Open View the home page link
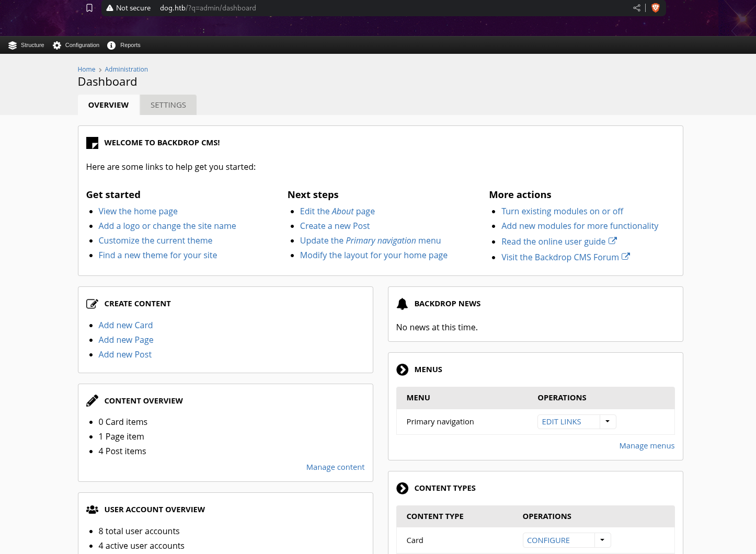The image size is (756, 554). (x=138, y=211)
